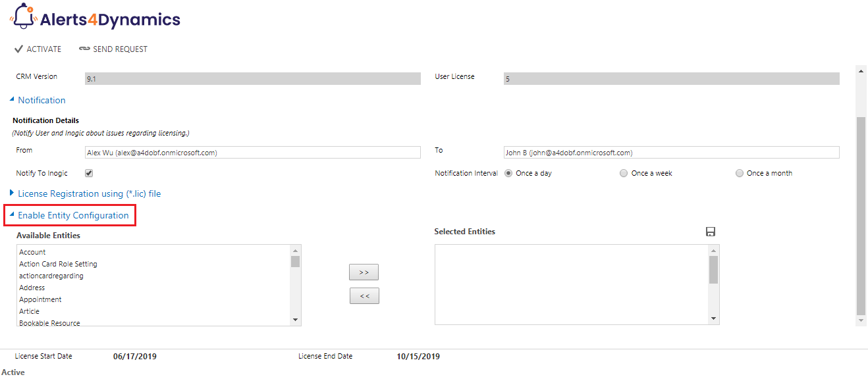Click the Active status text

[x=13, y=372]
